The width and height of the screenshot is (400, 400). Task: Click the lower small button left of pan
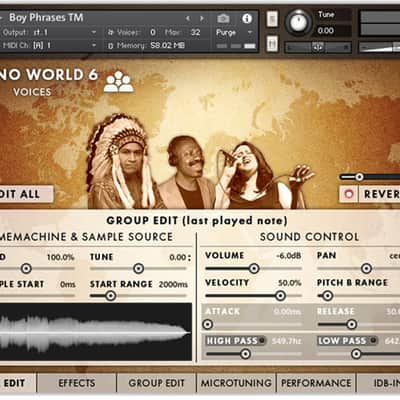coord(272,43)
